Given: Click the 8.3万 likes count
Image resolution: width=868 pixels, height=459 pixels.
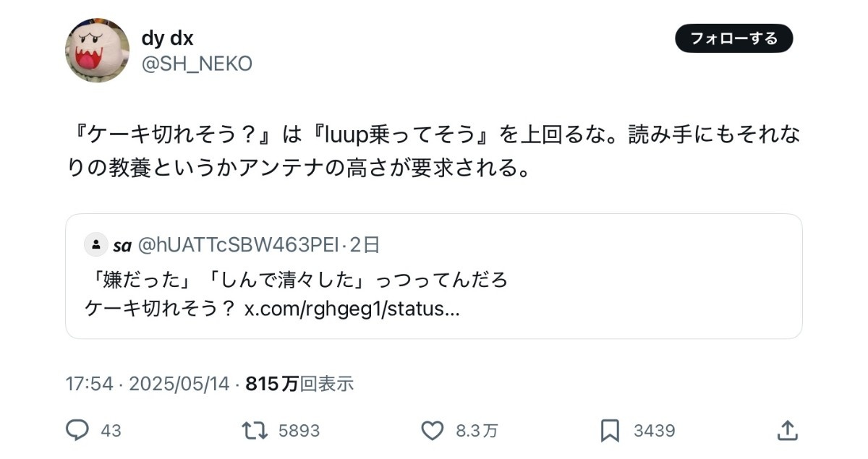Looking at the screenshot, I should [476, 431].
